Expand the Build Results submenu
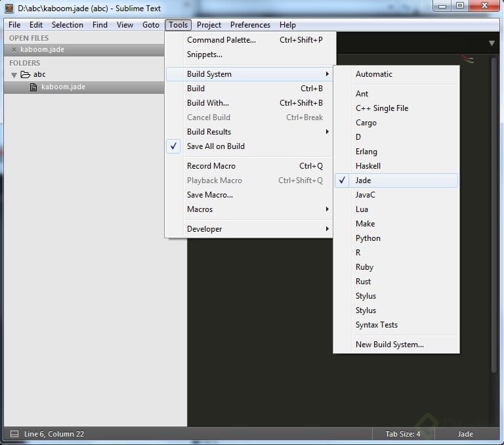This screenshot has height=445, width=504. click(250, 132)
